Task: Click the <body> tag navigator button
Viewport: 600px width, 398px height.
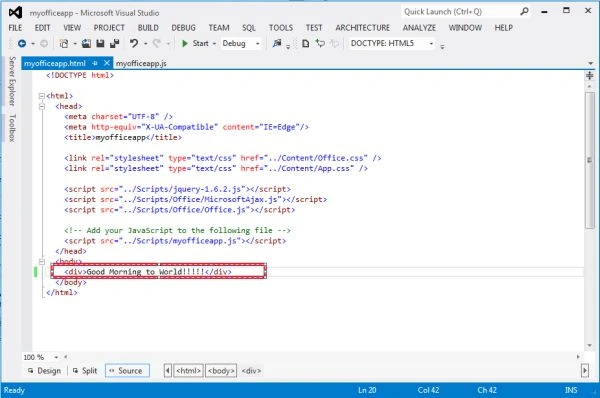Action: click(x=221, y=371)
